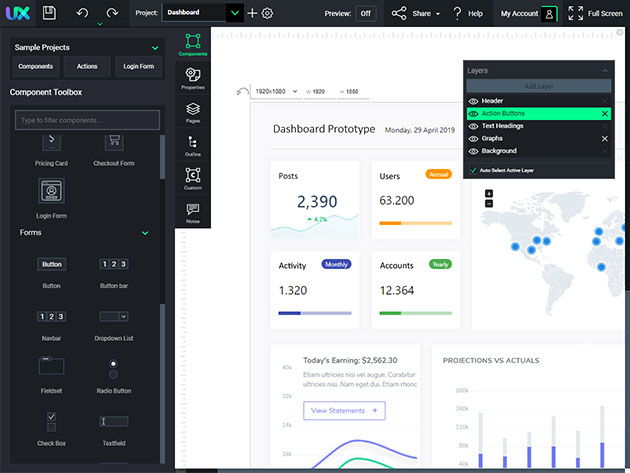Expand the Share dropdown arrow
This screenshot has width=630, height=473.
pyautogui.click(x=438, y=14)
